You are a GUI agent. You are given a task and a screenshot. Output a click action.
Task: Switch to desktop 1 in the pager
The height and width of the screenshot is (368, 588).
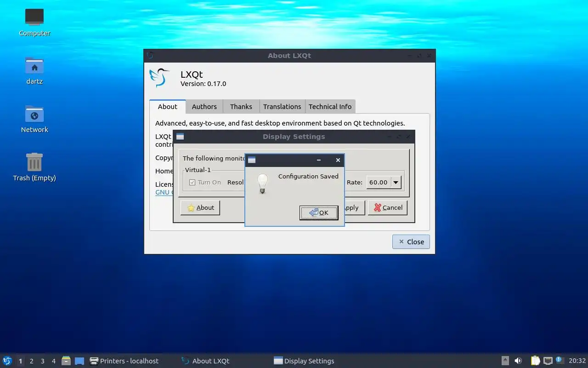21,361
